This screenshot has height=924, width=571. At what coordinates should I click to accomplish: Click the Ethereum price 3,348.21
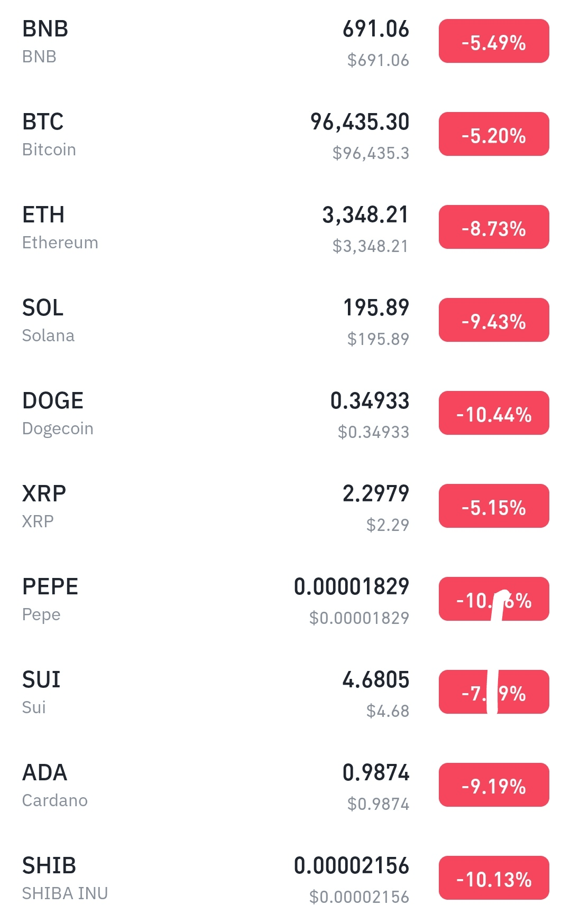(x=365, y=215)
